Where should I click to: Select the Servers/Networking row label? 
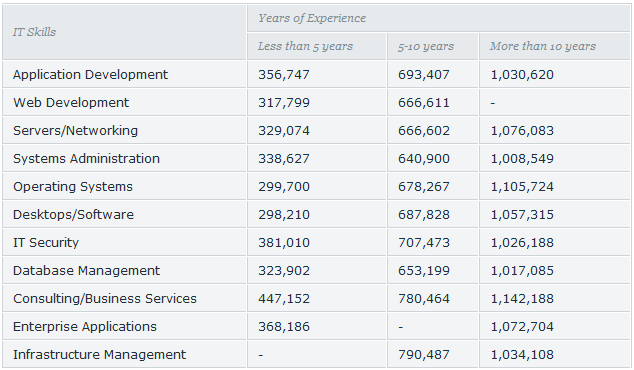tap(75, 130)
